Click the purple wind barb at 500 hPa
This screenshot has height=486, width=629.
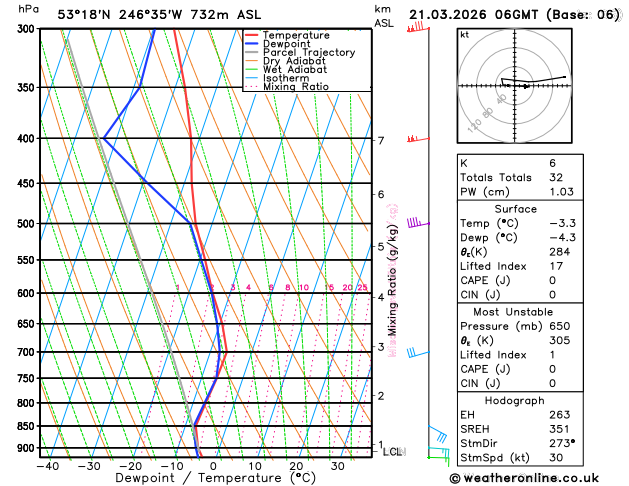[x=418, y=223]
